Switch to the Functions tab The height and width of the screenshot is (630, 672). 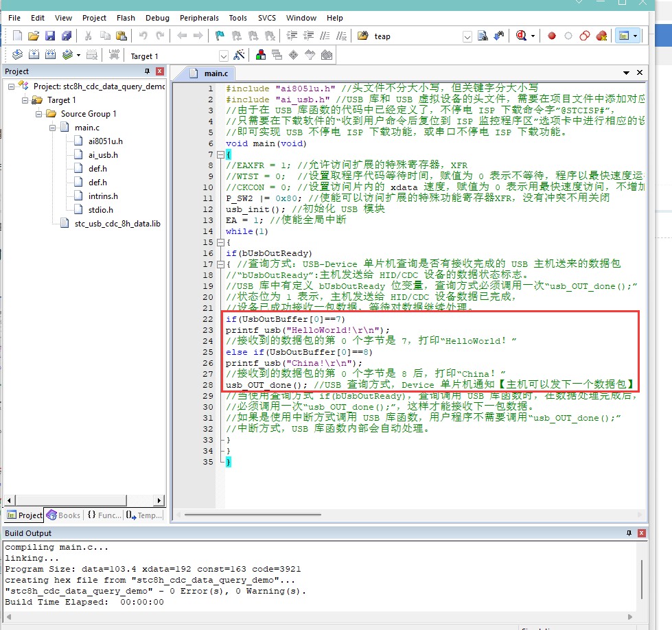point(104,515)
